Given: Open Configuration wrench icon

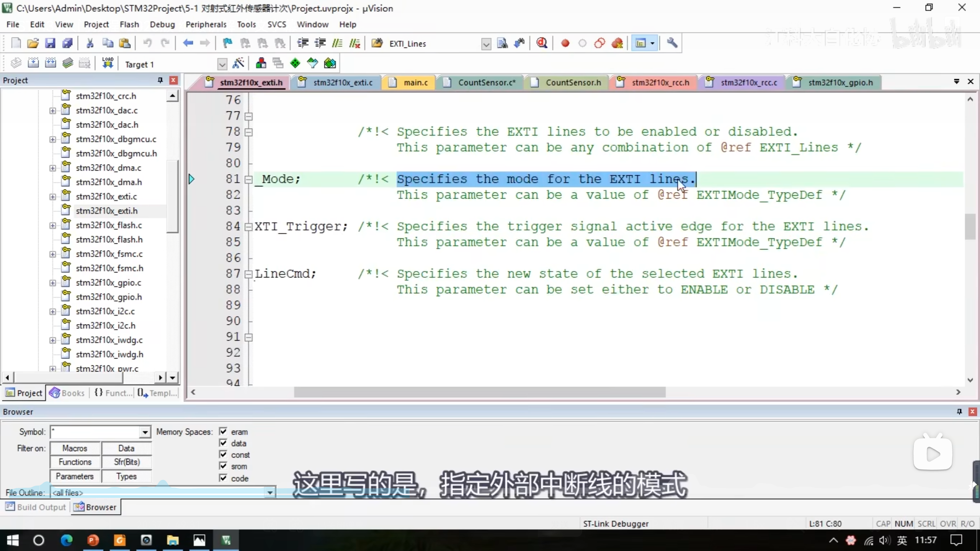Looking at the screenshot, I should point(672,43).
